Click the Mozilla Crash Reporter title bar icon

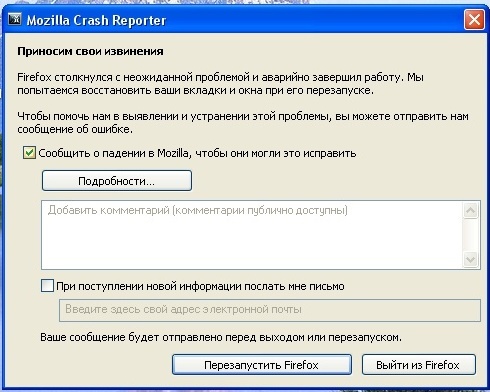click(15, 19)
